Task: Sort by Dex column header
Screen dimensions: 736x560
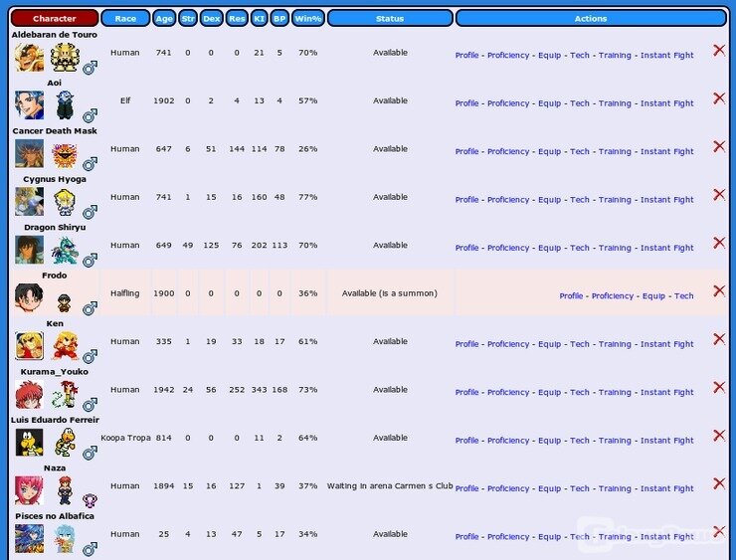Action: [211, 18]
